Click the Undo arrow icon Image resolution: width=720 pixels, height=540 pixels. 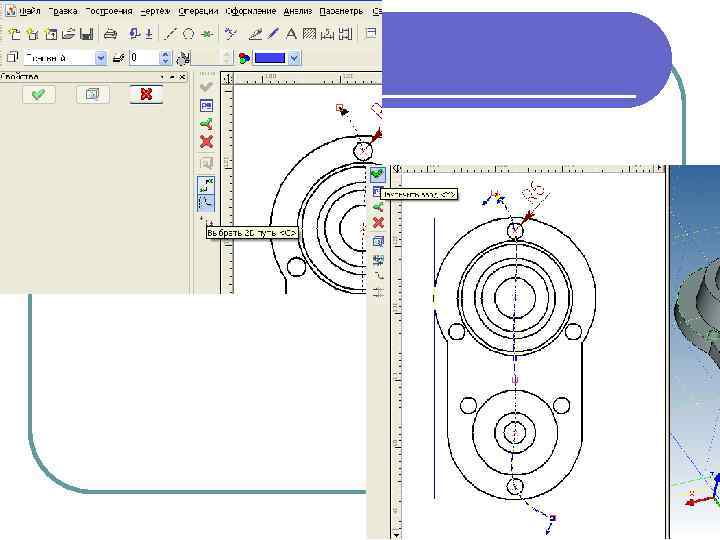pos(135,34)
